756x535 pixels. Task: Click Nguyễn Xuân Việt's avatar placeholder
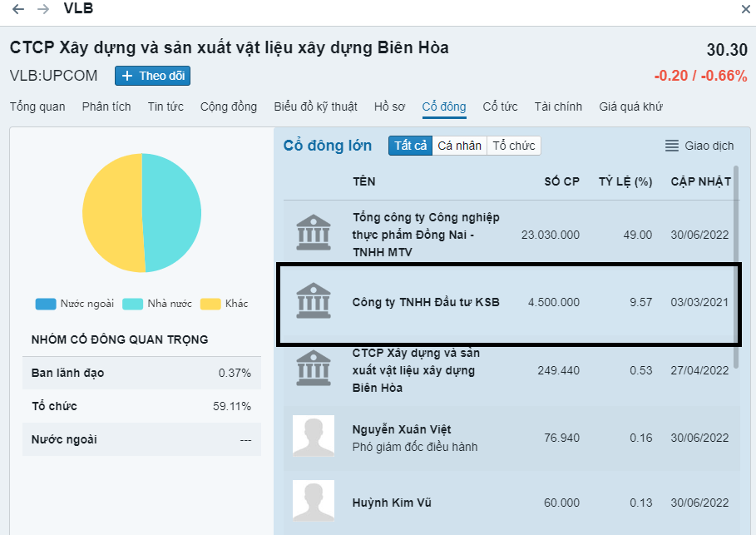(x=314, y=436)
